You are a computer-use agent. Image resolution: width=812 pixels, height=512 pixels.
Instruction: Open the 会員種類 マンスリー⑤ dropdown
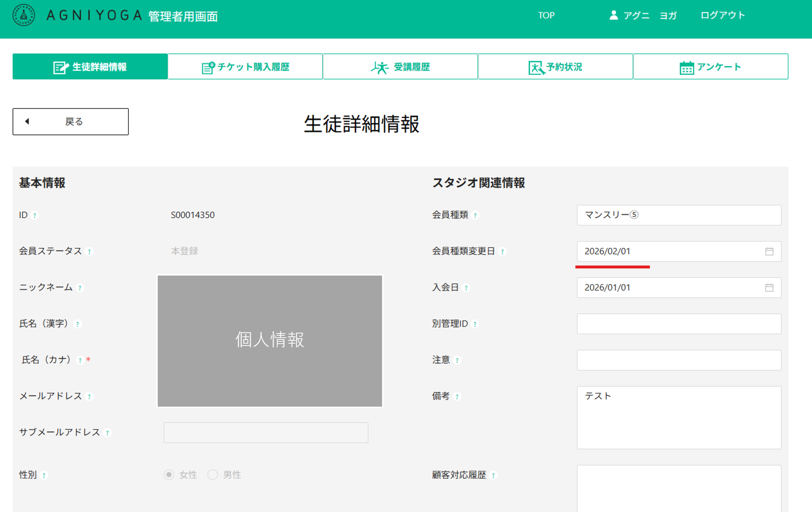(x=679, y=215)
